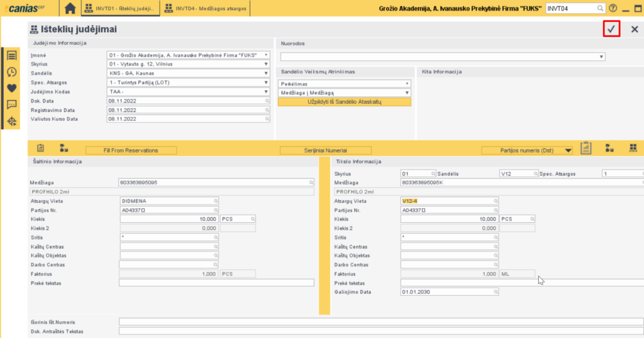The width and height of the screenshot is (644, 338).
Task: Open the messages chat bubble icon
Action: (11, 104)
